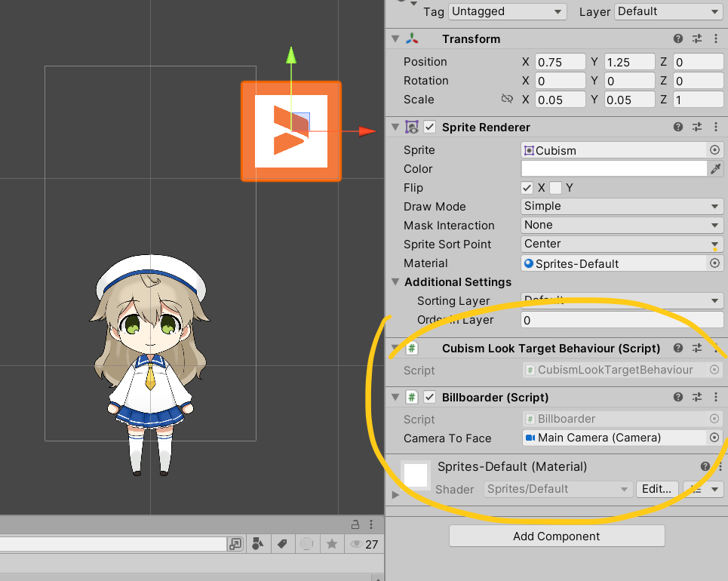Open the Sorting Layer dropdown

(622, 300)
